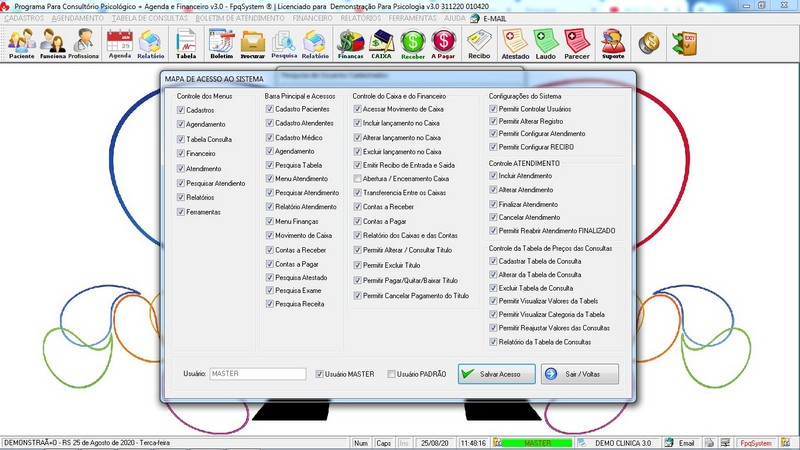
Task: Click the Suporte icon
Action: tap(613, 42)
